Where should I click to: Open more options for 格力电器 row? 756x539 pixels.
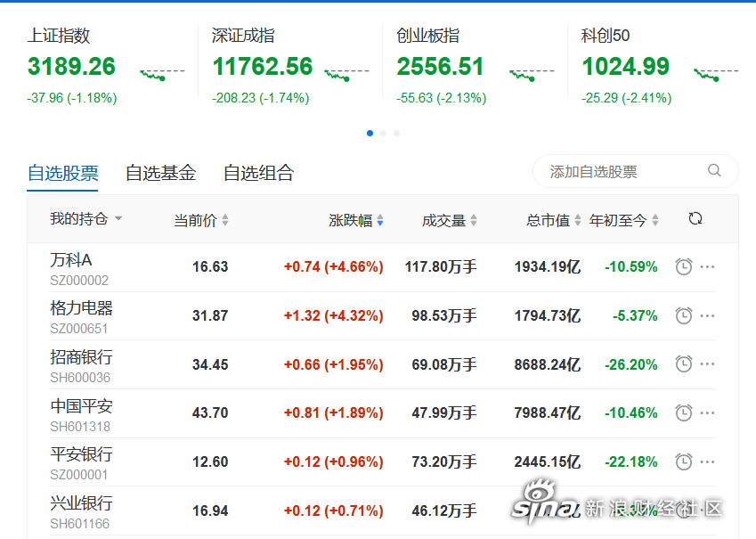click(x=707, y=315)
